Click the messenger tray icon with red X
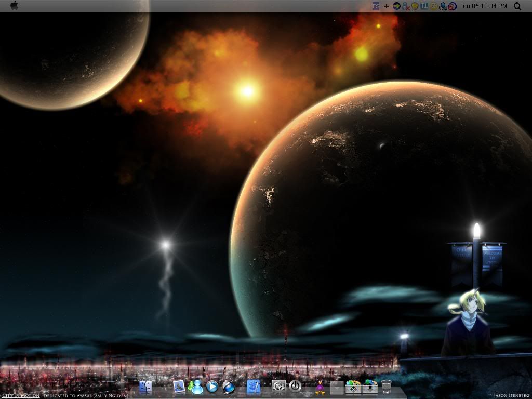The height and width of the screenshot is (399, 532). pyautogui.click(x=405, y=6)
